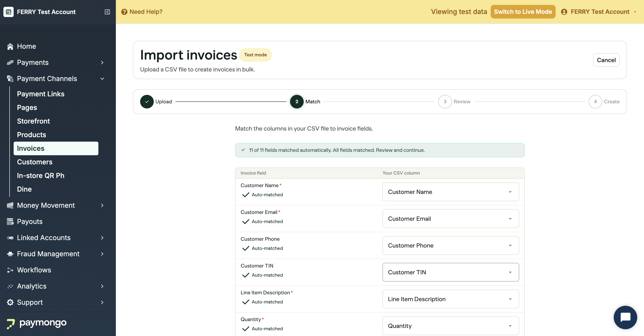
Task: Click the Support gear icon
Action: click(10, 302)
